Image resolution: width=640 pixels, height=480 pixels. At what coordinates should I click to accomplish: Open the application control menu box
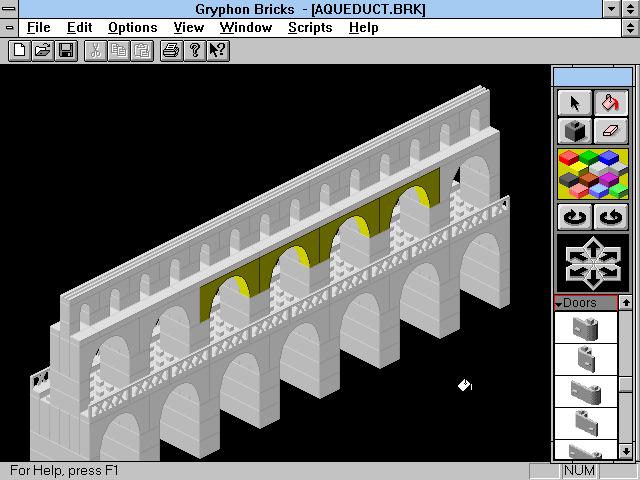(9, 9)
